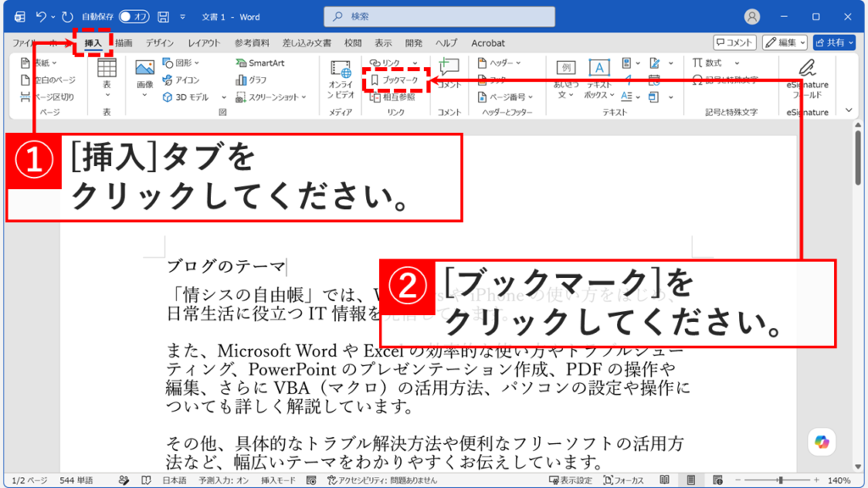868x488 pixels.
Task: Click the あいさつ文 greeting icon
Action: (x=565, y=68)
